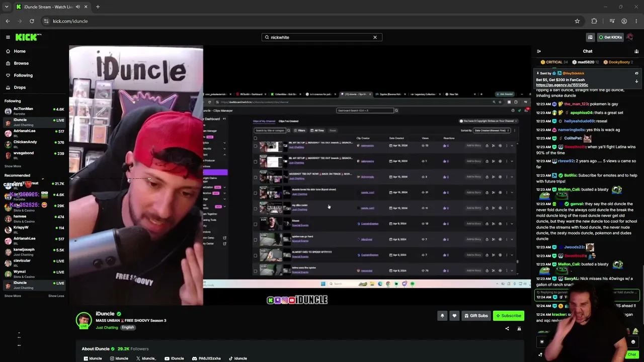This screenshot has height=362, width=644.
Task: Open clavicular recommended channel
Action: pos(34,262)
